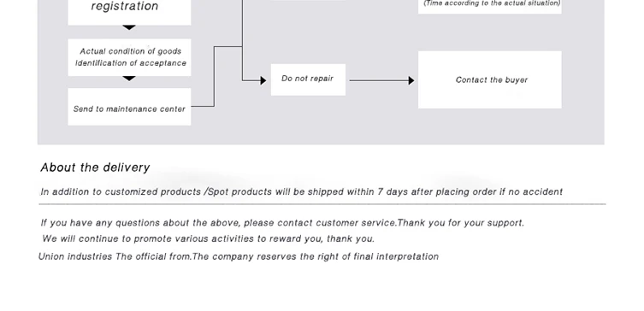This screenshot has height=311, width=644.
Task: Click the 'contact customer service' sentence
Action: pos(282,223)
